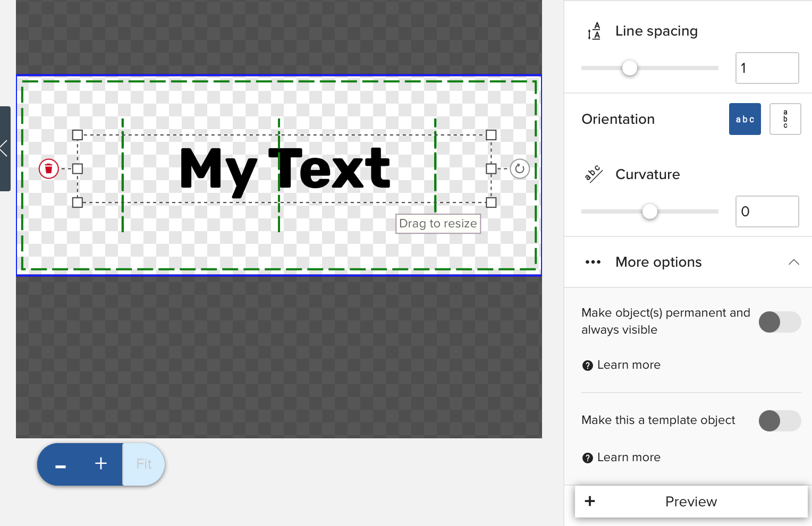Screen dimensions: 812x526
Task: Click the Line spacing value field
Action: 767,68
